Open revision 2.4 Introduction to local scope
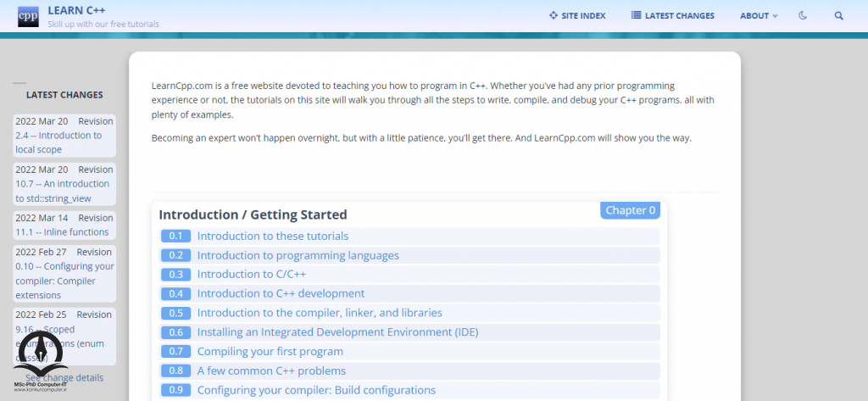Screen dimensions: 868x401 click(58, 142)
